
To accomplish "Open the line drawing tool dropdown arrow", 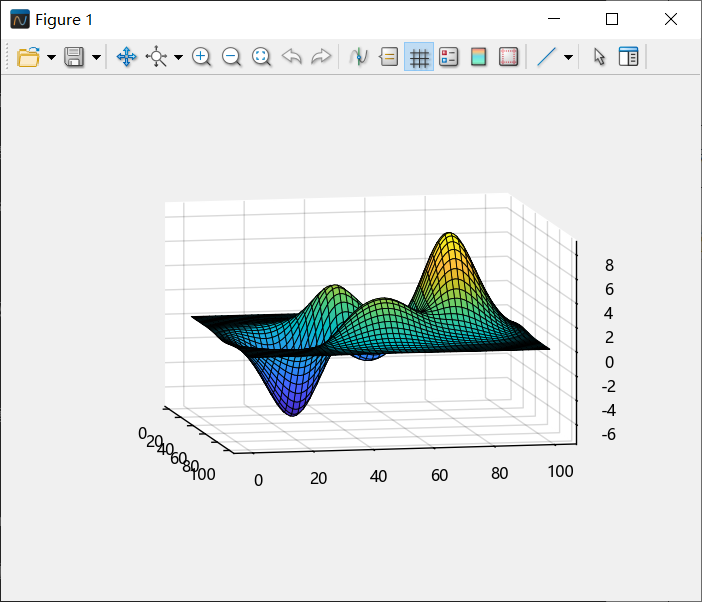I will coord(568,57).
